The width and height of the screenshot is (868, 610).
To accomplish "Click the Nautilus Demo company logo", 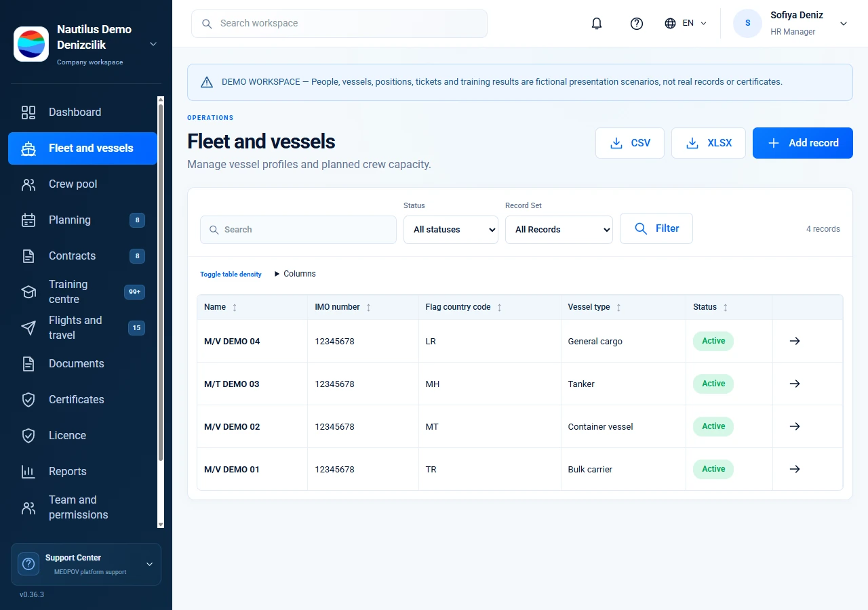I will (31, 44).
